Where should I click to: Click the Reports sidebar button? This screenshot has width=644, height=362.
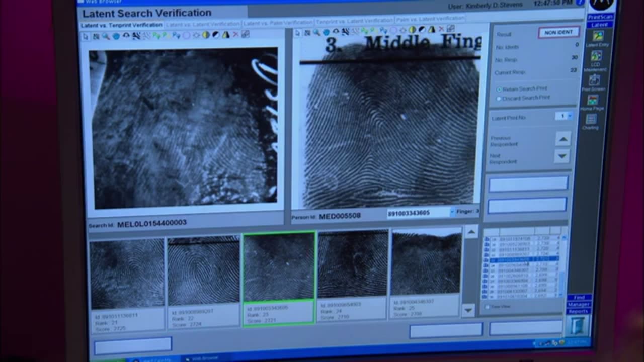578,311
